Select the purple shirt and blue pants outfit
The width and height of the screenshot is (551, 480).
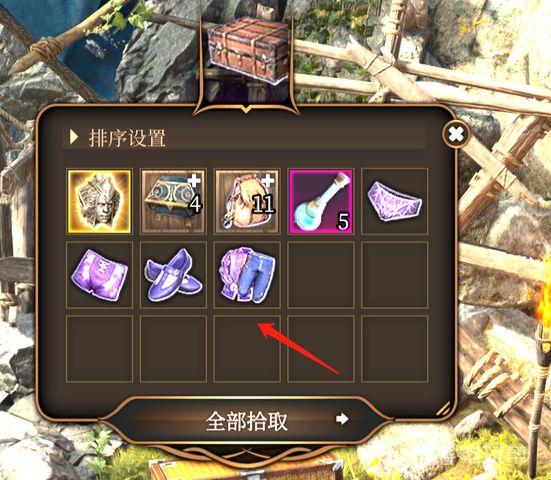click(247, 275)
